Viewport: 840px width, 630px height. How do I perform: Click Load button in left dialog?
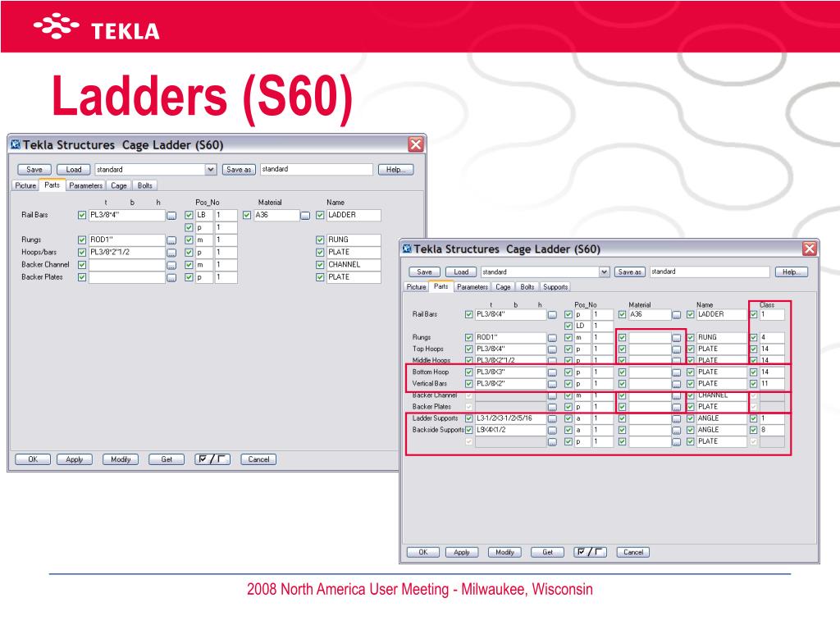tap(73, 170)
